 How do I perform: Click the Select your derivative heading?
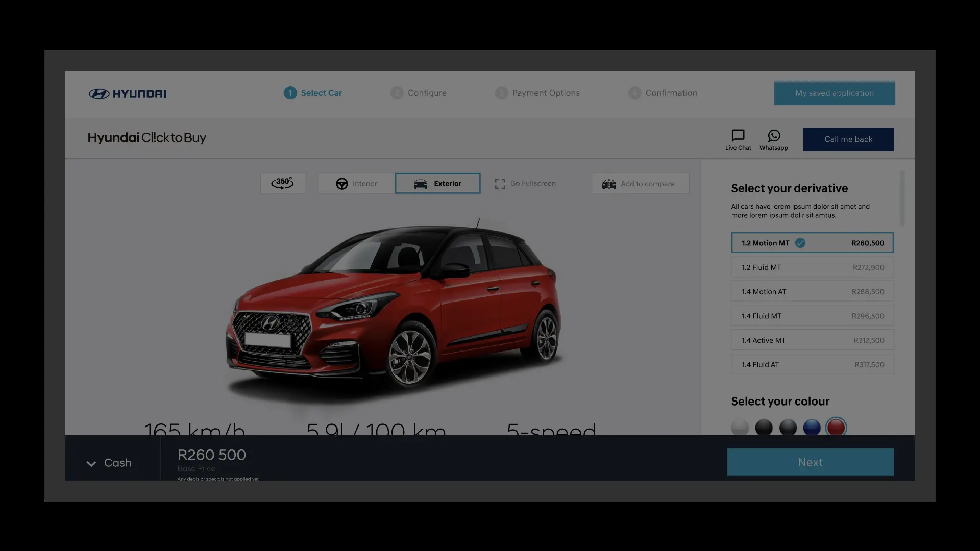[x=789, y=188]
